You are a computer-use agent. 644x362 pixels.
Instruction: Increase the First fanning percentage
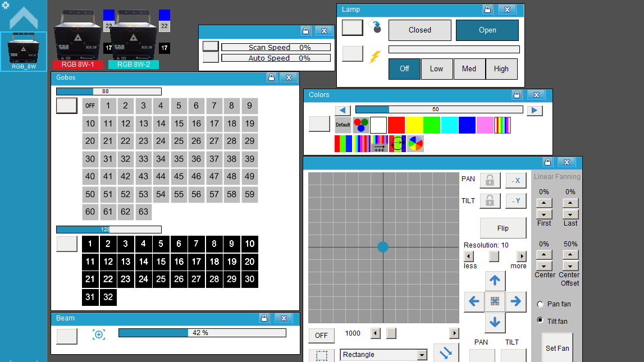pos(544,203)
